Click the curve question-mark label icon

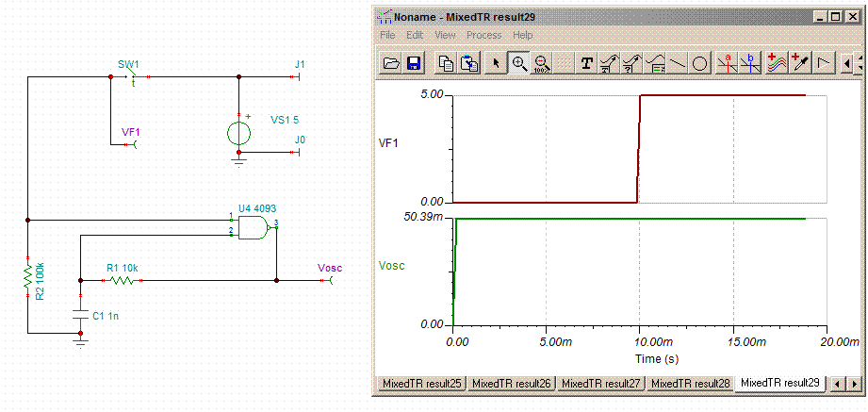(631, 64)
